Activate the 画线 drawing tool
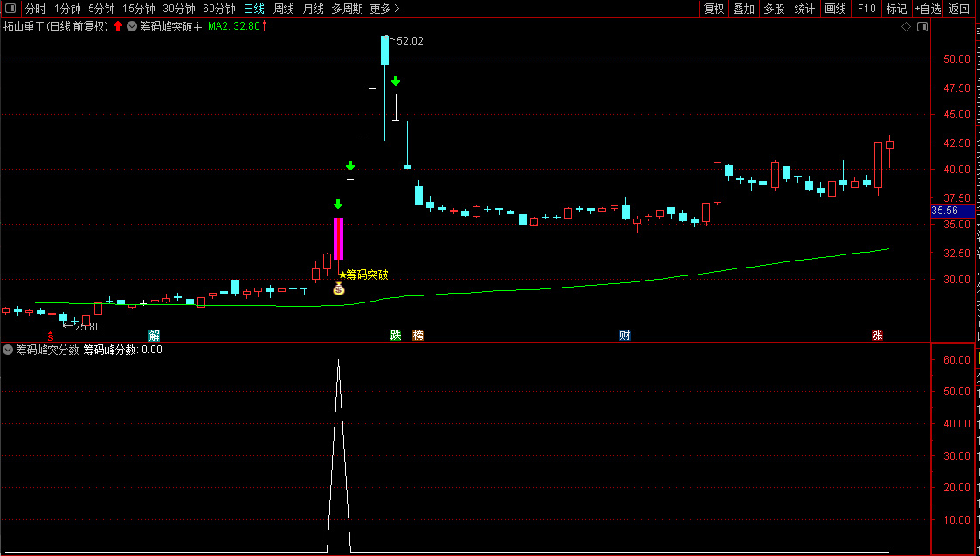Viewport: 980px width, 556px height. click(835, 9)
